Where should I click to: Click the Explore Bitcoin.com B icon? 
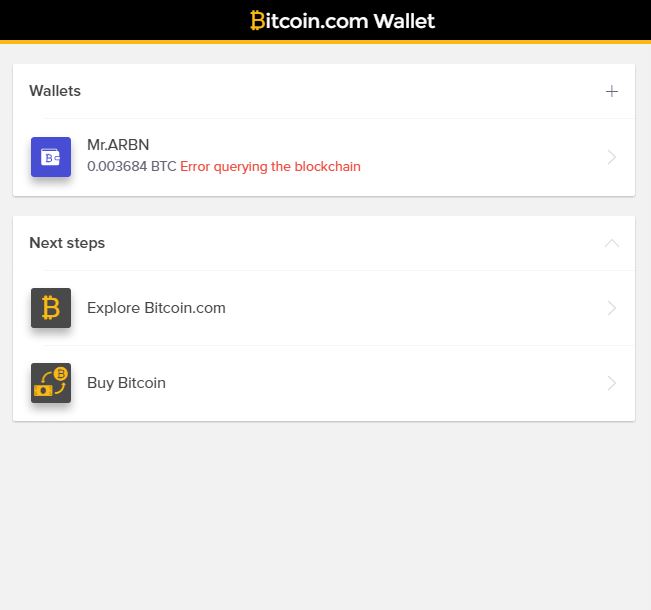(51, 308)
